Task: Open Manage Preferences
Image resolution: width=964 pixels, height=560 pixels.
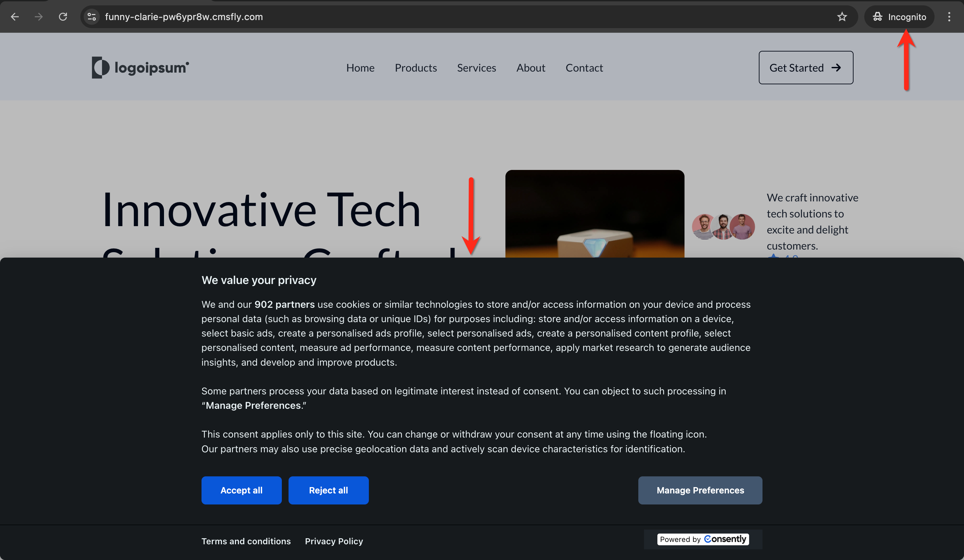Action: click(x=700, y=490)
